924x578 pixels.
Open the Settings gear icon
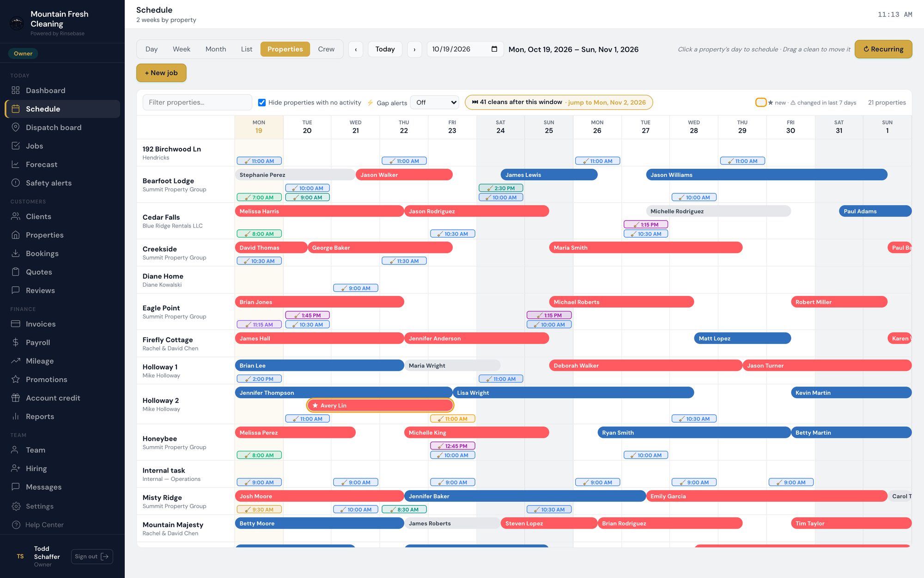click(16, 506)
